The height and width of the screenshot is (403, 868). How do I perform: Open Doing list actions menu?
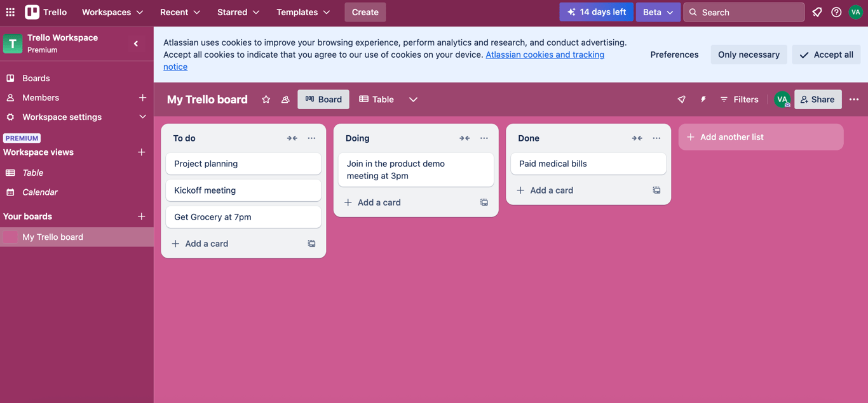(x=484, y=138)
